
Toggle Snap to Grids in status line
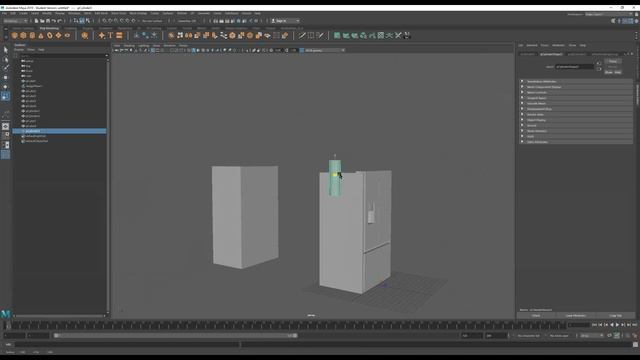pyautogui.click(x=104, y=21)
